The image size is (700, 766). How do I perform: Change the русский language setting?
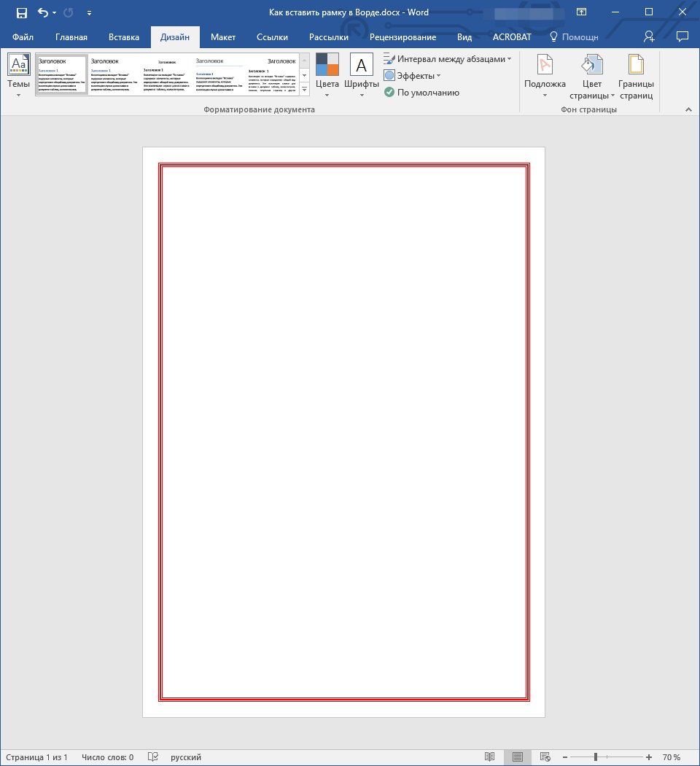pos(186,757)
